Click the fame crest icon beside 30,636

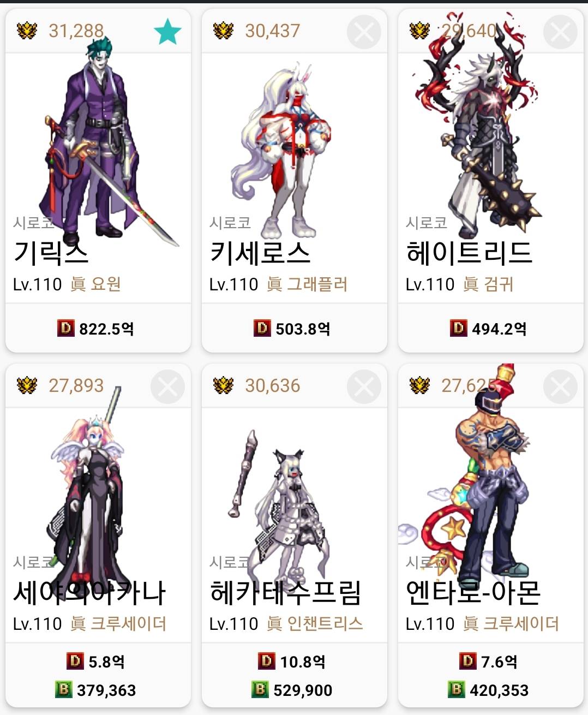(223, 385)
